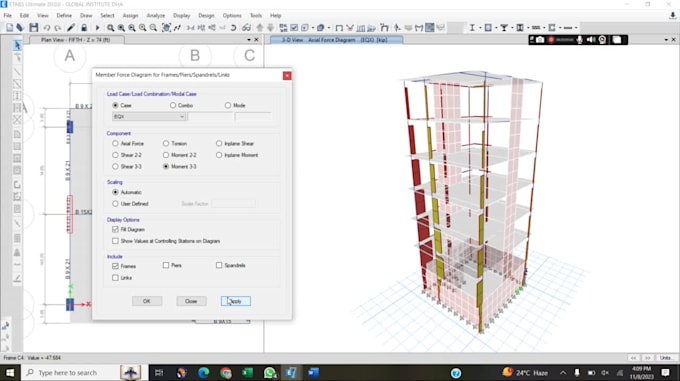Image resolution: width=680 pixels, height=381 pixels.
Task: Mute the microphone on the recorder bar
Action: [x=579, y=40]
